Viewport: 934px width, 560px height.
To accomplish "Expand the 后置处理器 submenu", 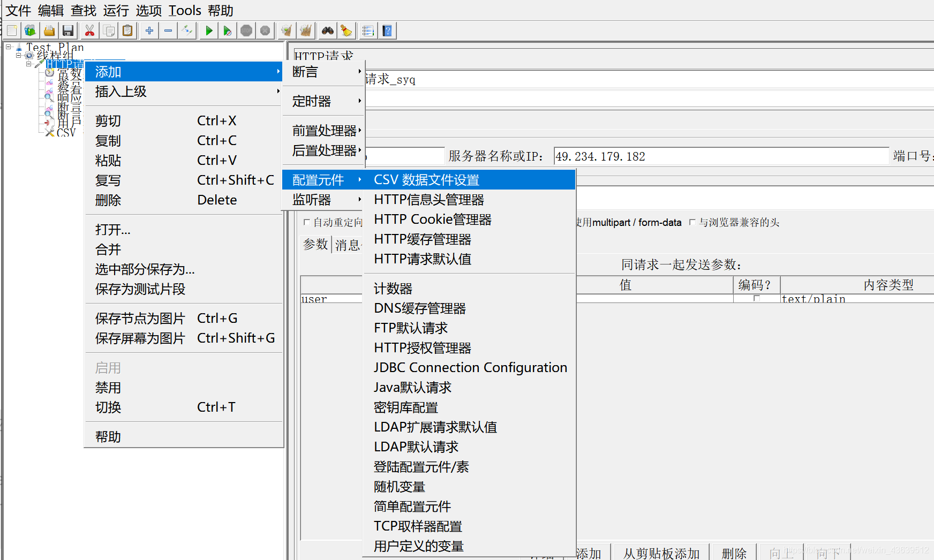I will [323, 150].
